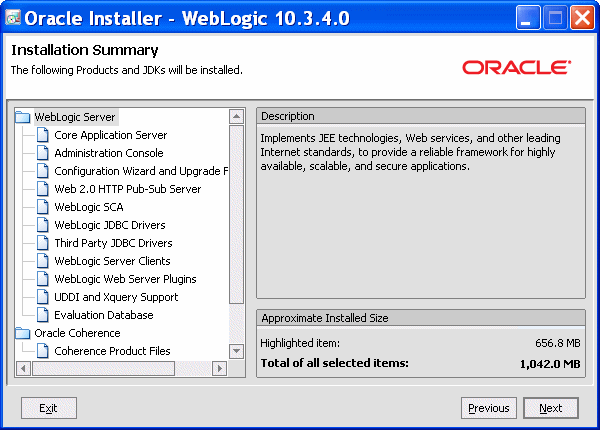The height and width of the screenshot is (430, 600).
Task: Click the 1,042.0 MB total value
Action: pyautogui.click(x=550, y=363)
